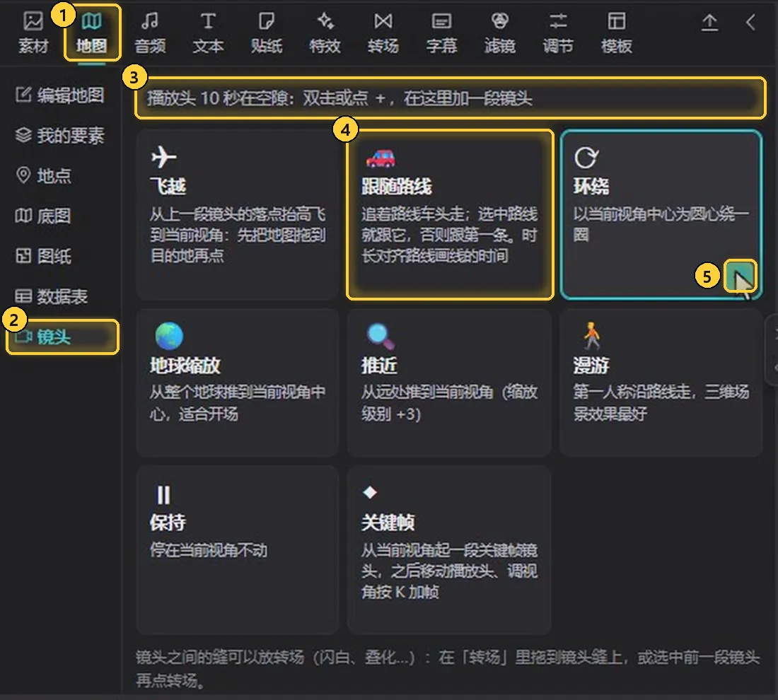Open the 滤镜 filters tab

pyautogui.click(x=499, y=33)
